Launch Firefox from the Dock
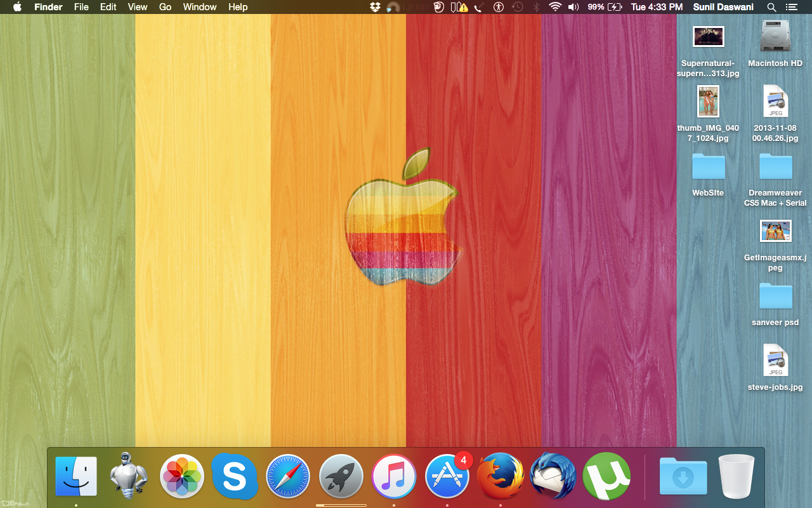This screenshot has width=812, height=508. coord(500,476)
